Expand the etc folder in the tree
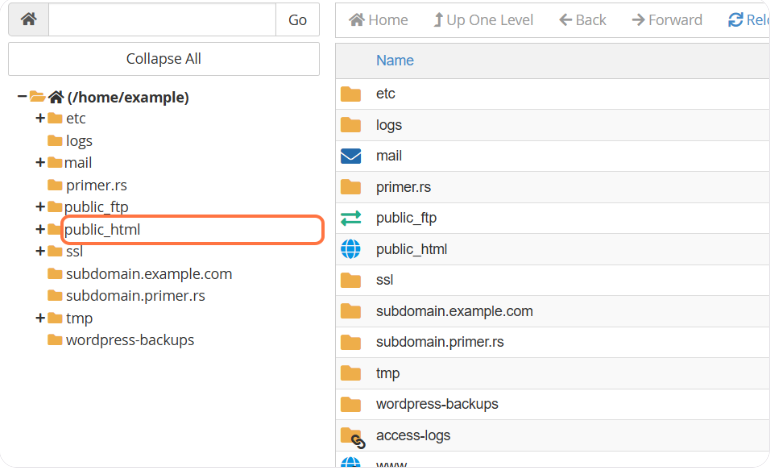Screen dimensions: 771x468 [x=40, y=118]
